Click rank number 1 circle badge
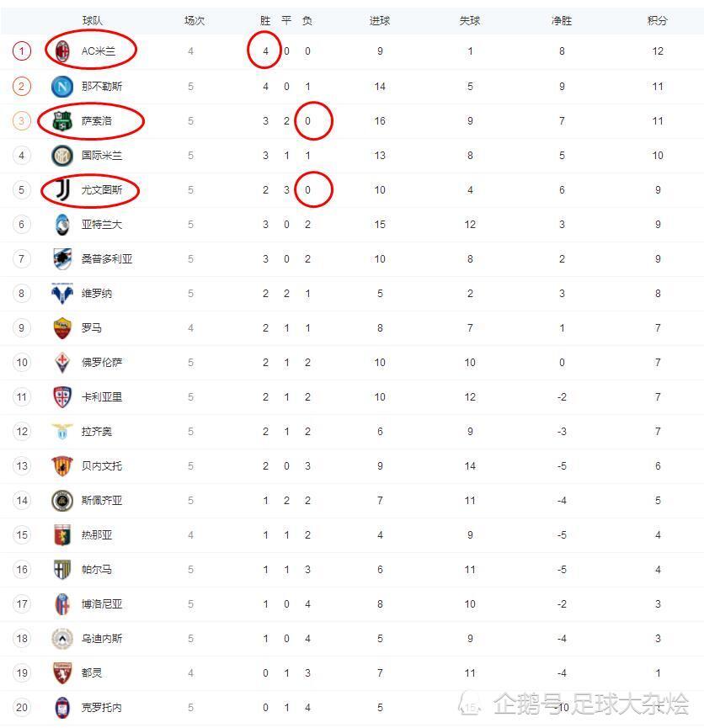This screenshot has height=728, width=704. pos(22,51)
